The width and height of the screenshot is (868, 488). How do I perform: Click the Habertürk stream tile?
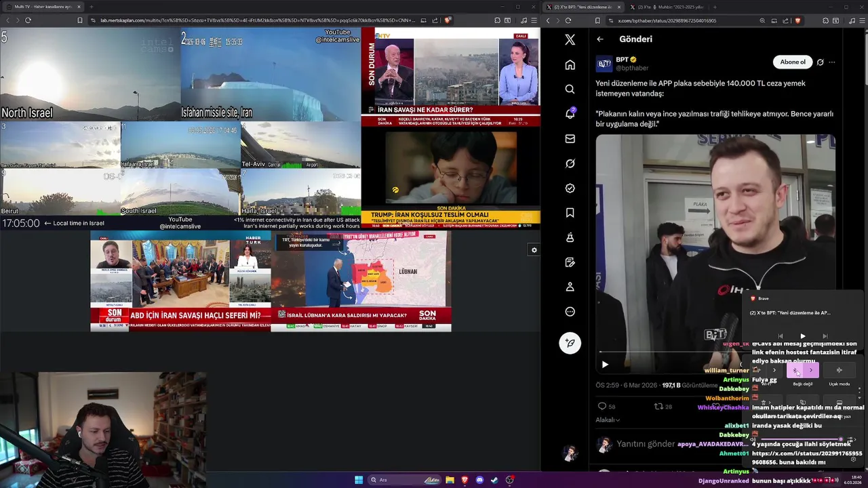[180, 281]
